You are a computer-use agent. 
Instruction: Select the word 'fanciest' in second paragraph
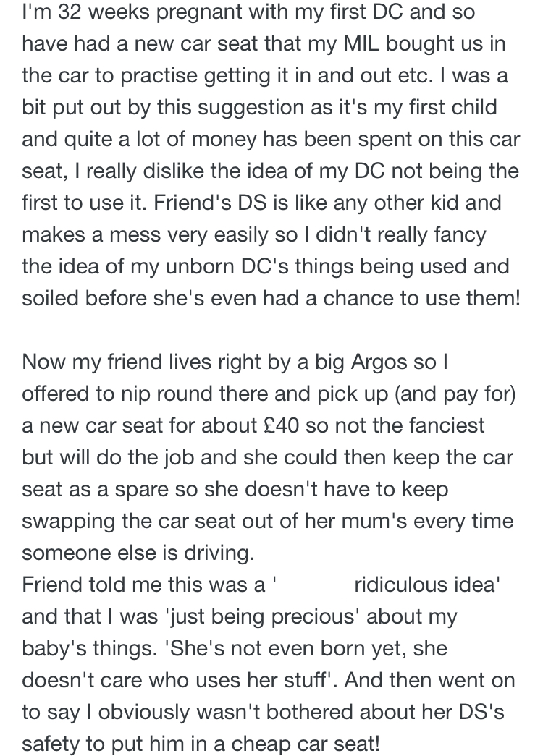tap(447, 425)
